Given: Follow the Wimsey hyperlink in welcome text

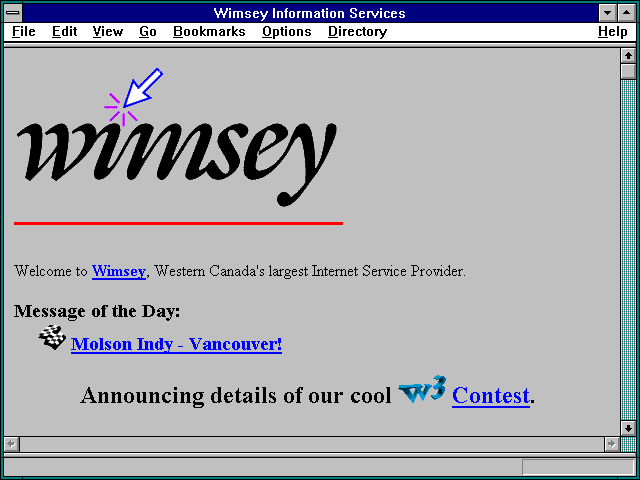Looking at the screenshot, I should [119, 271].
